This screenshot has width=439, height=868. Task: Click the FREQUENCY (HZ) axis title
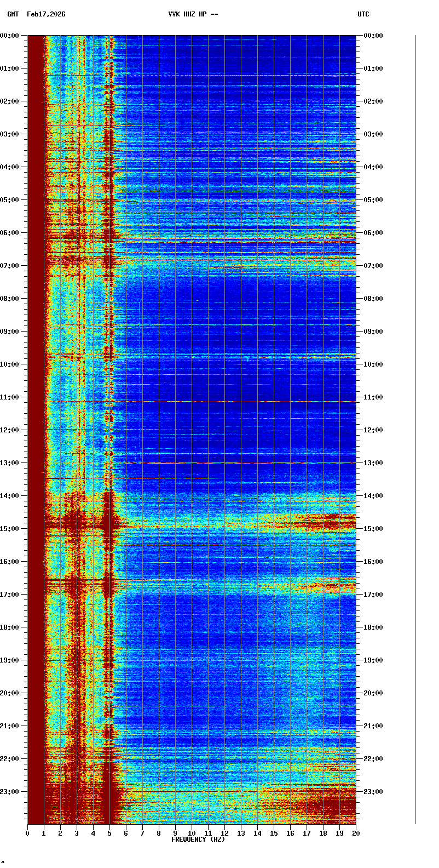pos(198,840)
